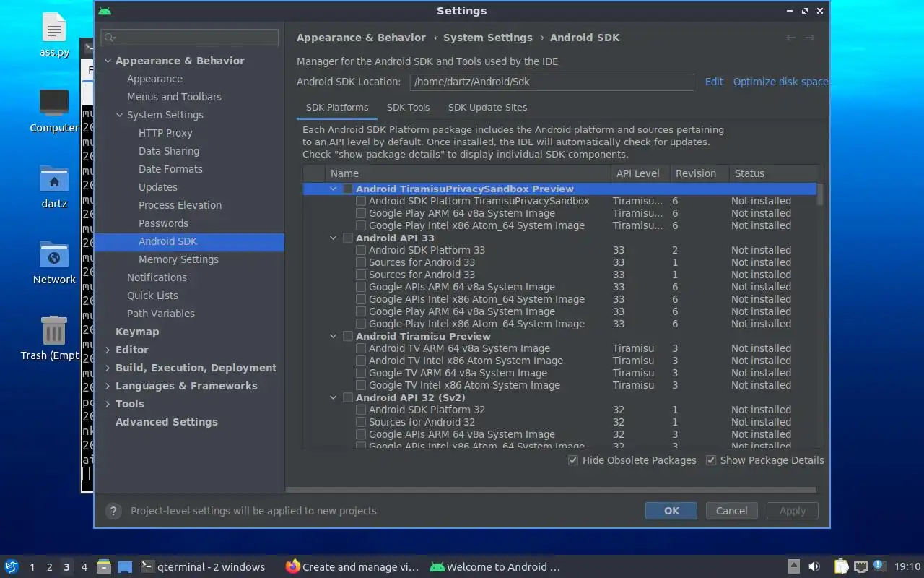Open the start menu in the taskbar
The image size is (924, 578).
pyautogui.click(x=12, y=566)
